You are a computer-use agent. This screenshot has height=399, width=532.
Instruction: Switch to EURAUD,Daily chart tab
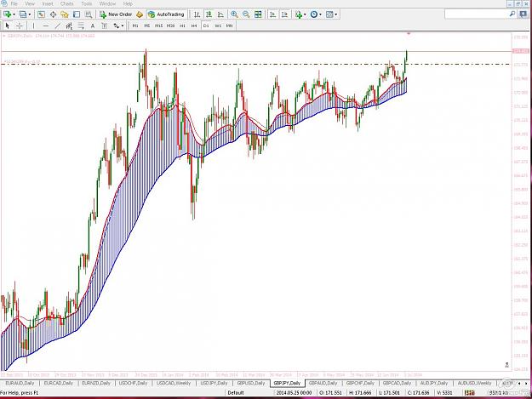click(x=20, y=383)
